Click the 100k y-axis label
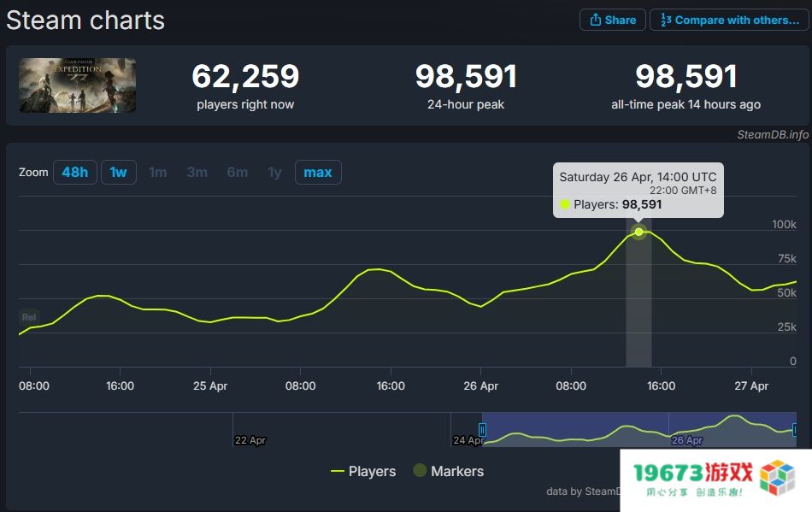This screenshot has width=812, height=512. 784,225
